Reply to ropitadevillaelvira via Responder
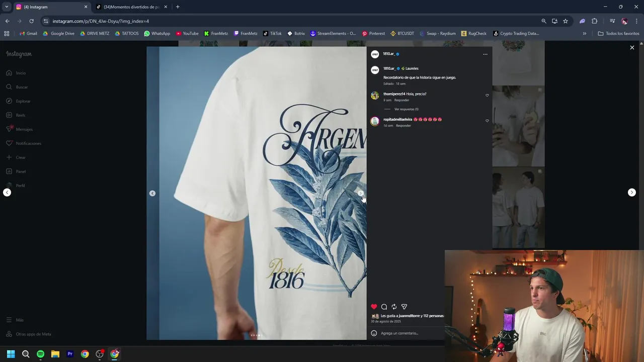The image size is (644, 362). click(404, 126)
